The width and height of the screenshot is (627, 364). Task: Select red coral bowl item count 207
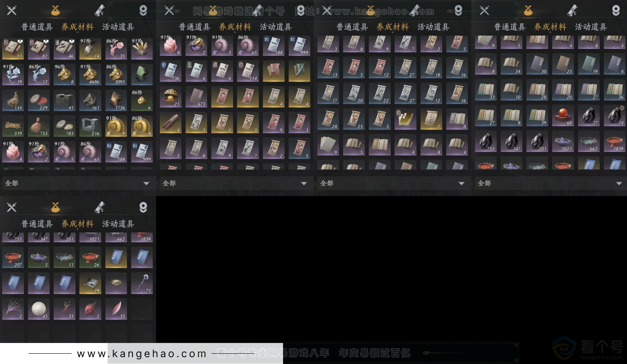(13, 257)
